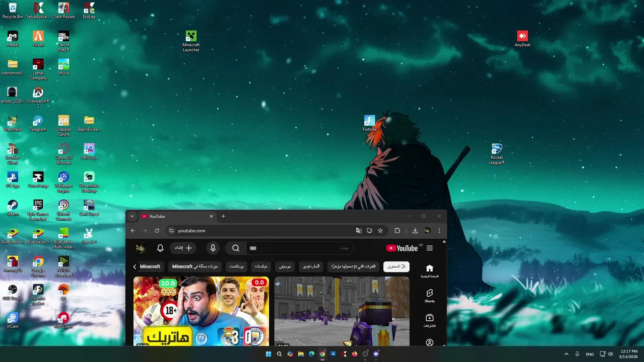
Task: Click the YouTube search magnifier button
Action: point(235,248)
